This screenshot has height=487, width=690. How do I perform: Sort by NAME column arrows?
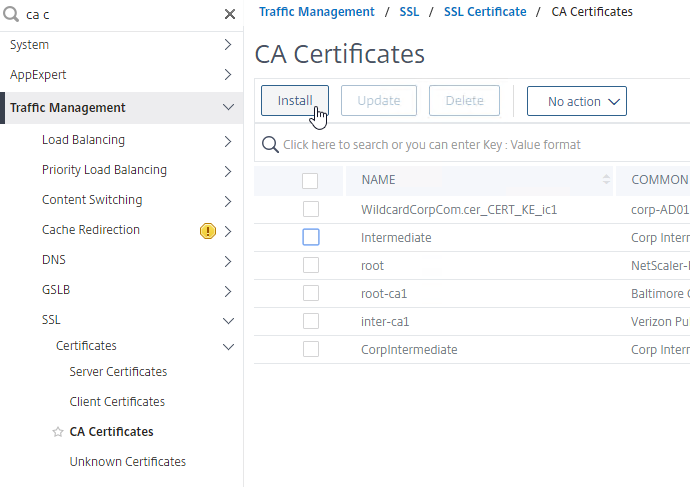(x=606, y=179)
